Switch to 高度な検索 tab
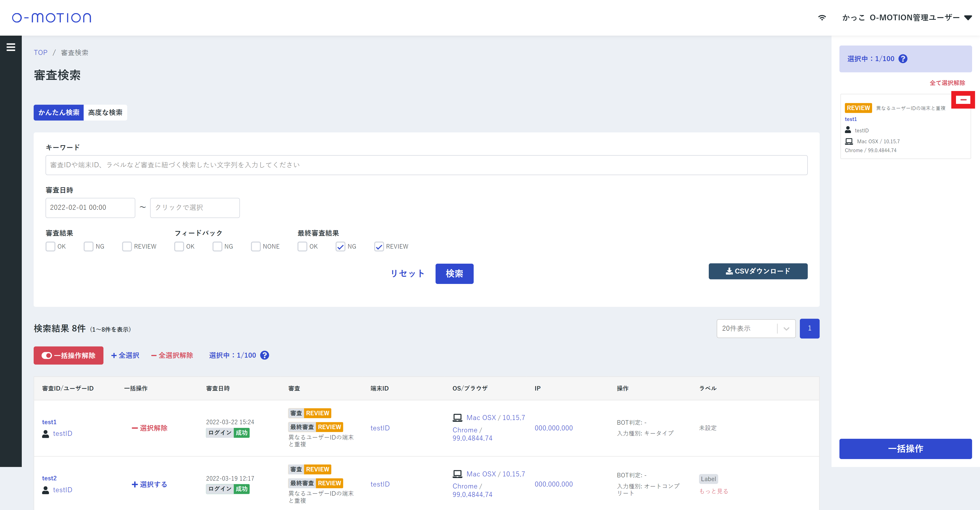The width and height of the screenshot is (980, 510). [x=105, y=113]
